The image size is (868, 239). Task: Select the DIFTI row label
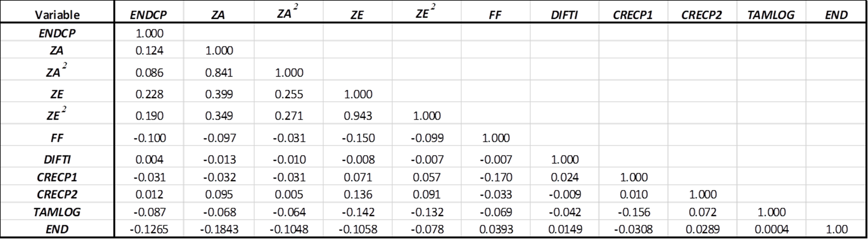(x=57, y=159)
